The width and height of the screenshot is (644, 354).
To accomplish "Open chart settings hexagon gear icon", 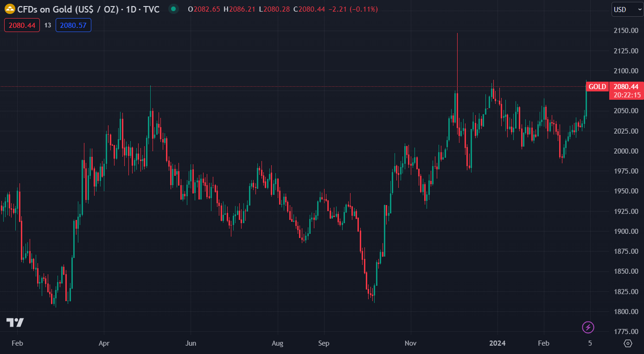I will (628, 343).
